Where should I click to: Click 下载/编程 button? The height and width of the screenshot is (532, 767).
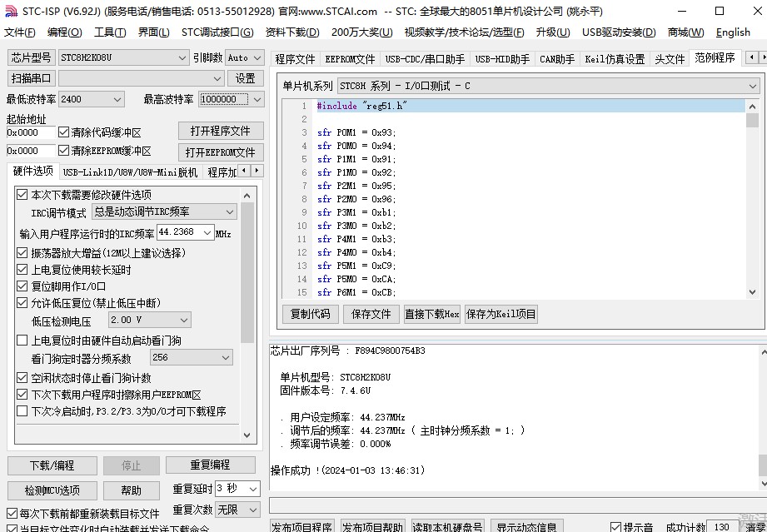(x=52, y=465)
